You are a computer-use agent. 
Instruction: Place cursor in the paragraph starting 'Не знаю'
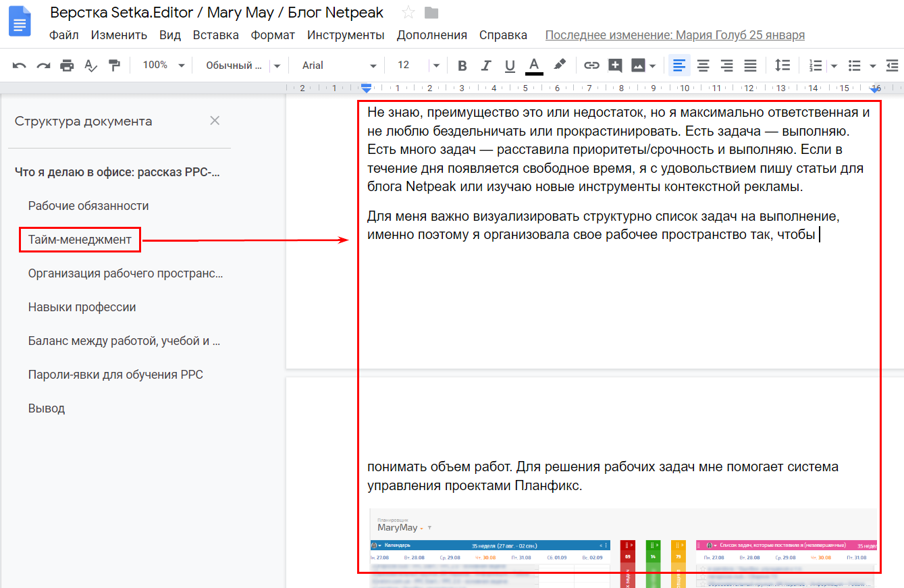pyautogui.click(x=618, y=149)
